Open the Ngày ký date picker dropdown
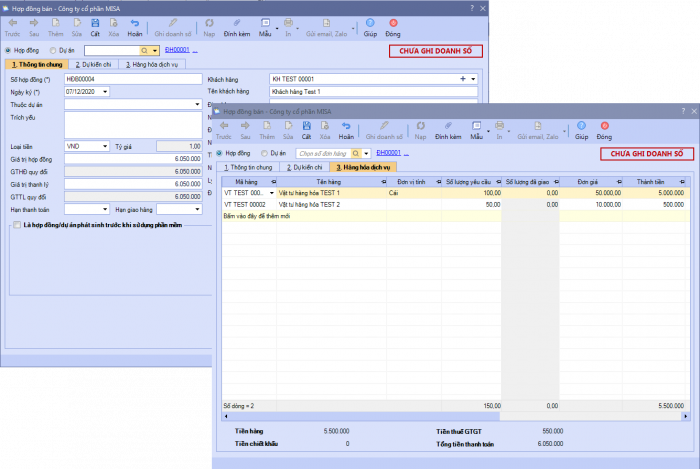 tap(105, 91)
